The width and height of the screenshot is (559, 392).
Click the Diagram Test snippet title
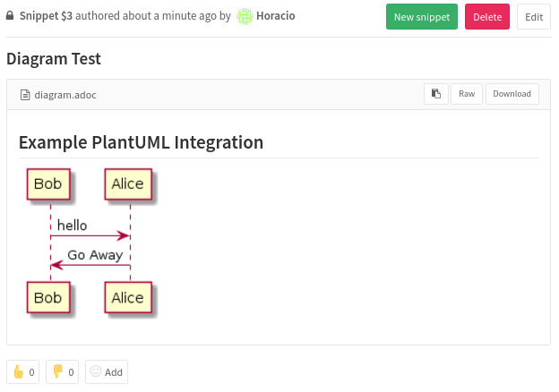54,59
